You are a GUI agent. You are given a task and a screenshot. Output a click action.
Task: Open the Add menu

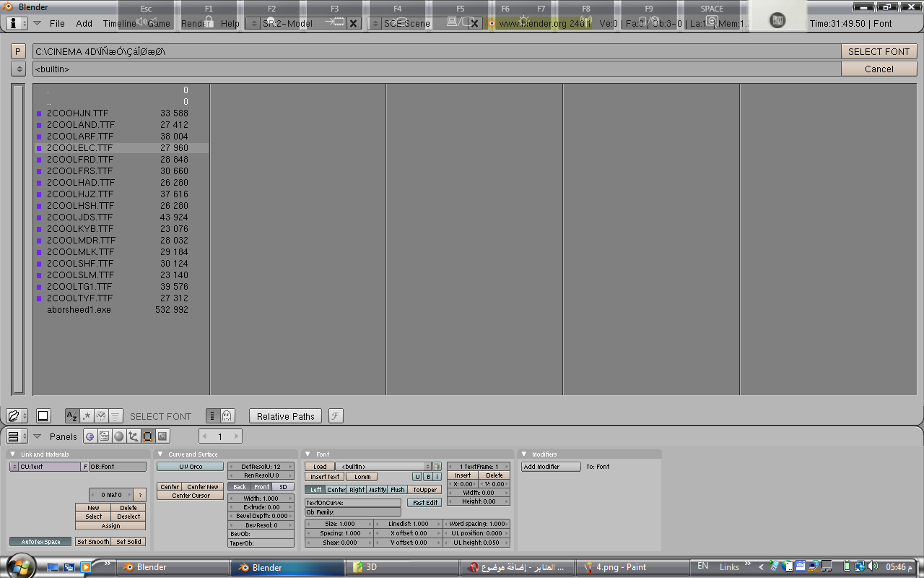click(x=84, y=23)
